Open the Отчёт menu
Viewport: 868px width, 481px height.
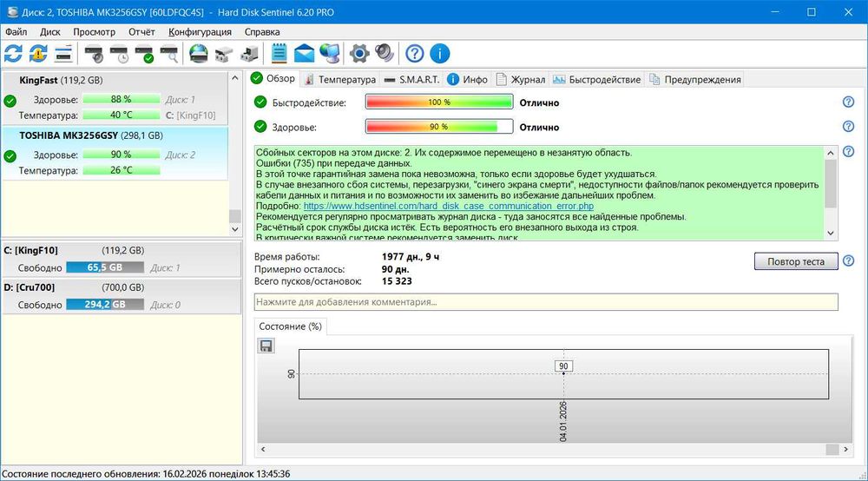click(x=141, y=31)
